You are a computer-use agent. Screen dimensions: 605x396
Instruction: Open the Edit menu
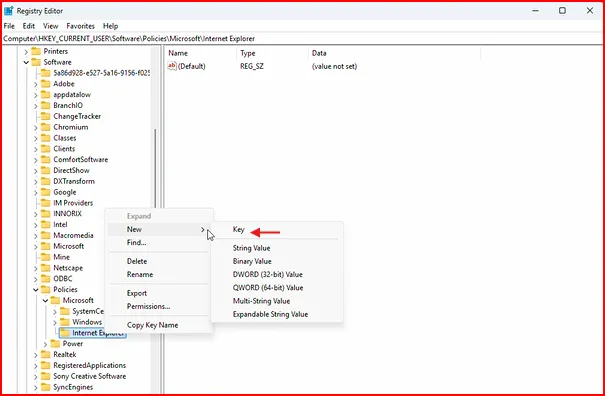(29, 26)
